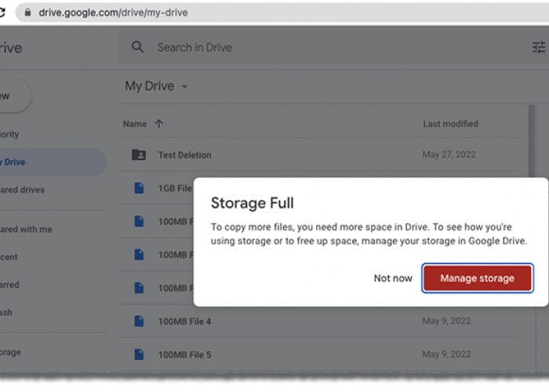This screenshot has width=549, height=392.
Task: Open 100MB File 4 name
Action: pyautogui.click(x=184, y=321)
